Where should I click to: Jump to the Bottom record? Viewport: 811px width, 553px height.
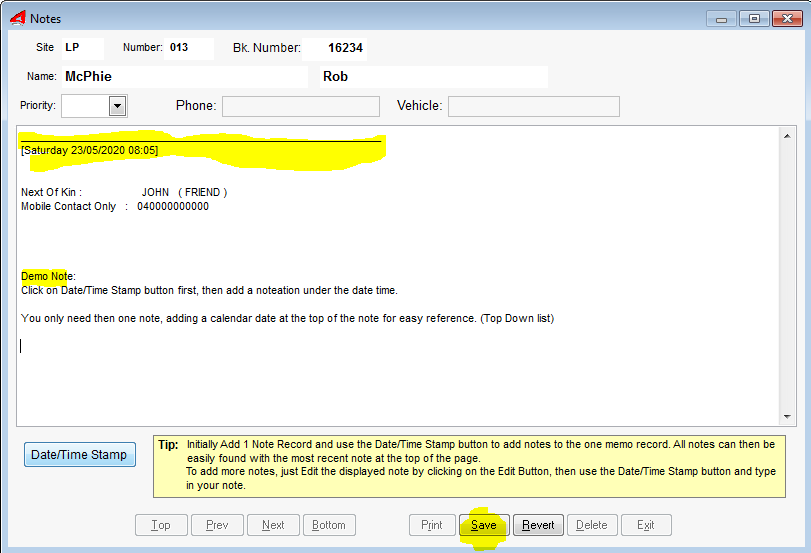[x=329, y=525]
